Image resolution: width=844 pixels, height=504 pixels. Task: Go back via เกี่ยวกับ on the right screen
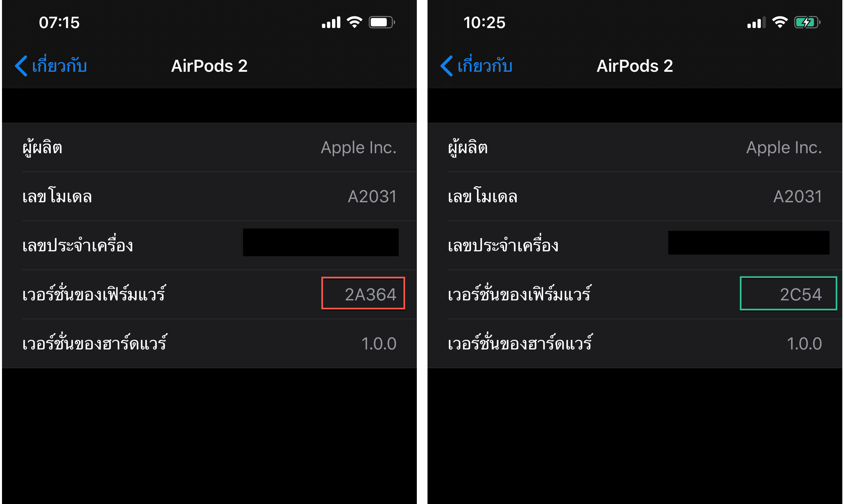[485, 66]
